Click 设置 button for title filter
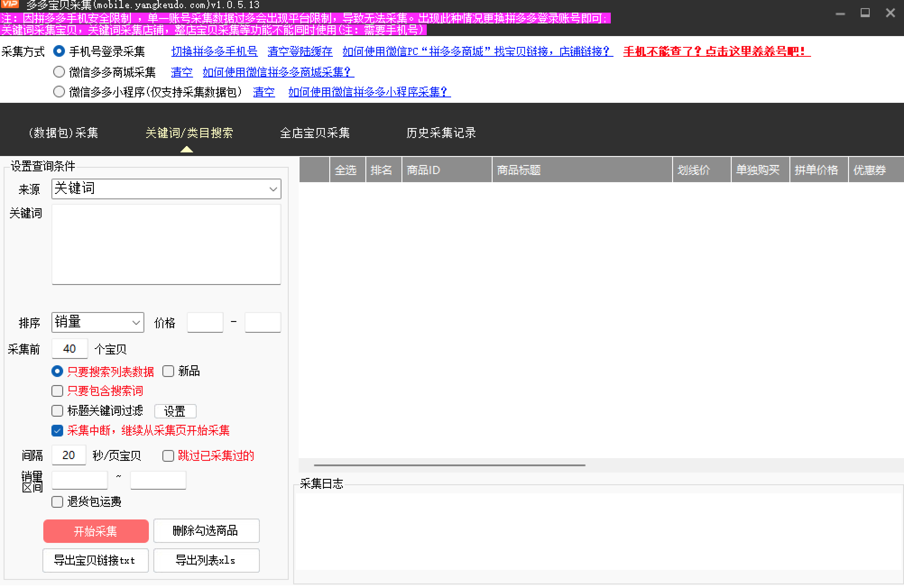 [x=175, y=411]
